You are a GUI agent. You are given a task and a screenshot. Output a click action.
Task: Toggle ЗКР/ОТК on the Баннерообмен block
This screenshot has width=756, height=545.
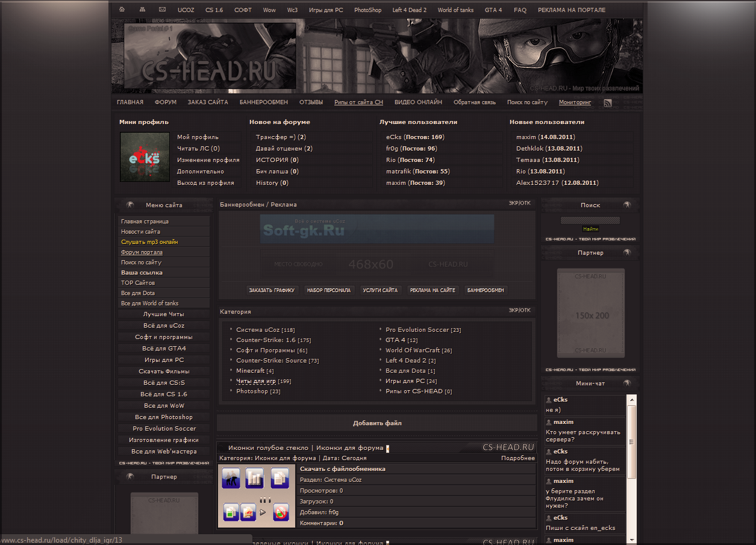(x=519, y=204)
